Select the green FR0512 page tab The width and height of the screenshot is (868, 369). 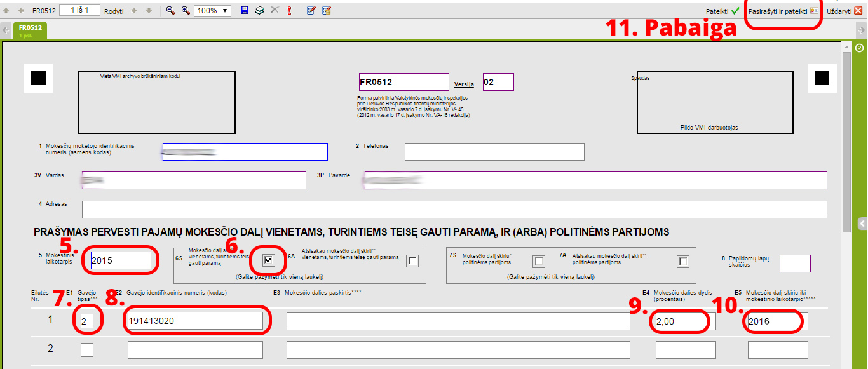pos(30,30)
